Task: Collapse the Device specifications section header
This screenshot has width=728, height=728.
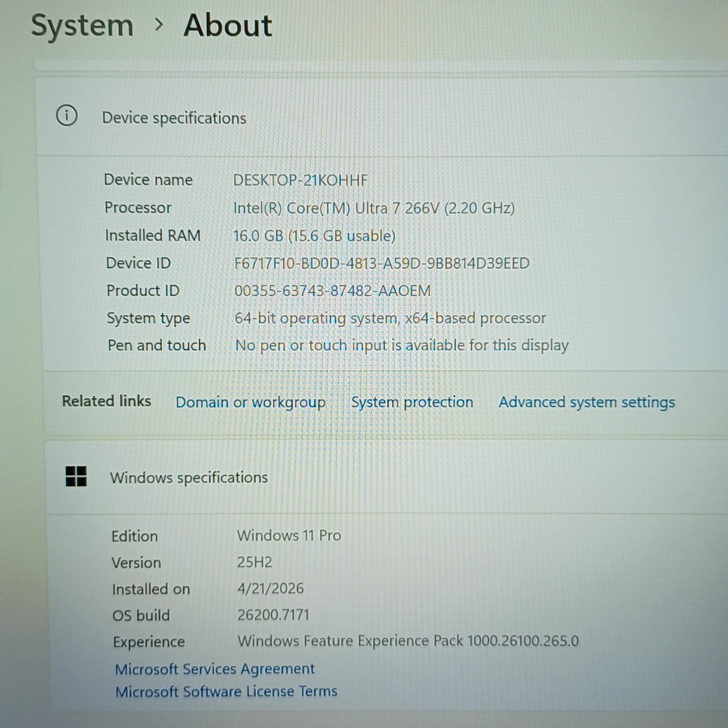Action: (382, 117)
